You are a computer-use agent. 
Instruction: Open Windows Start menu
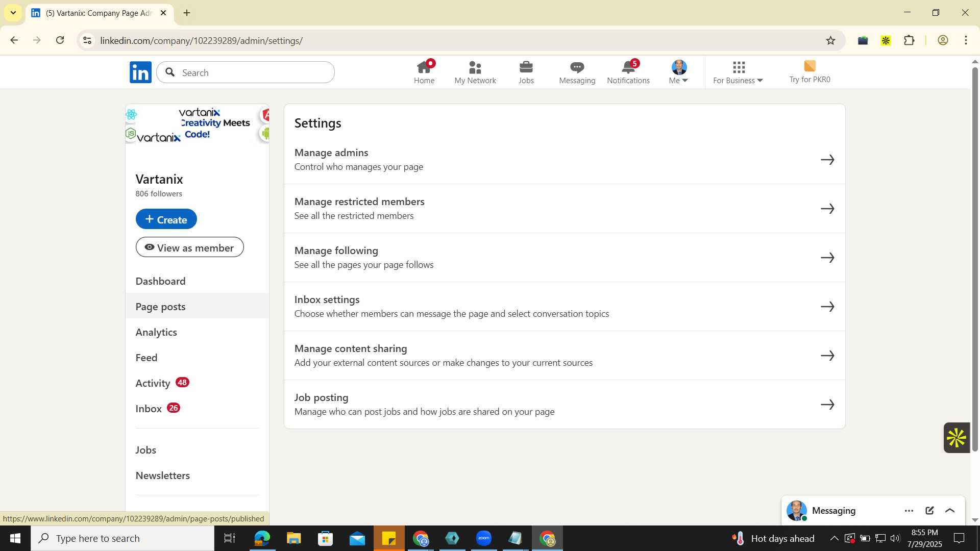coord(15,538)
